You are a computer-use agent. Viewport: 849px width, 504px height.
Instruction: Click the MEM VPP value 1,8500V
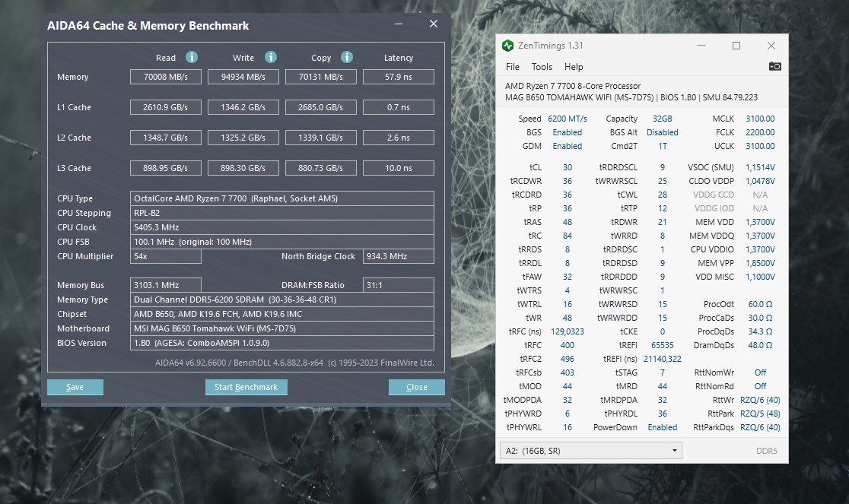coord(760,263)
